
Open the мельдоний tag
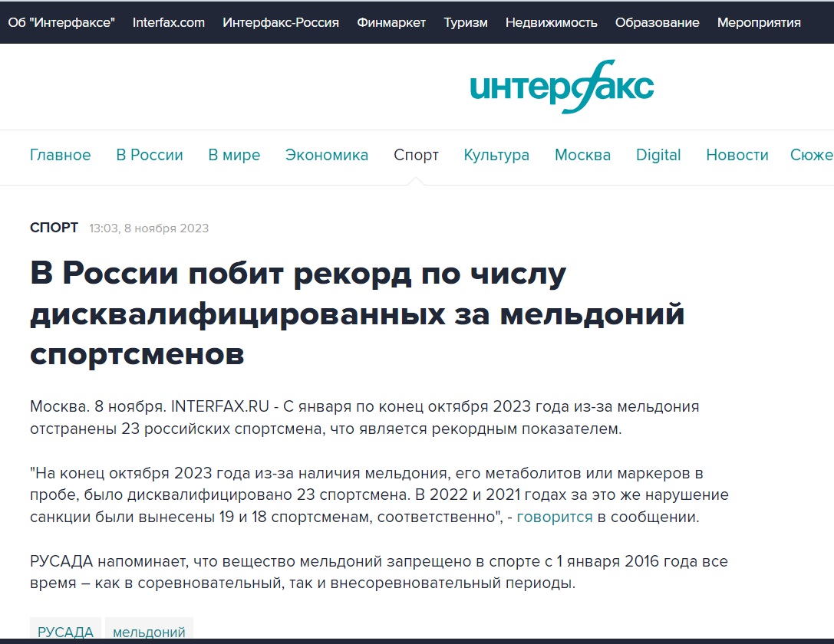point(149,631)
